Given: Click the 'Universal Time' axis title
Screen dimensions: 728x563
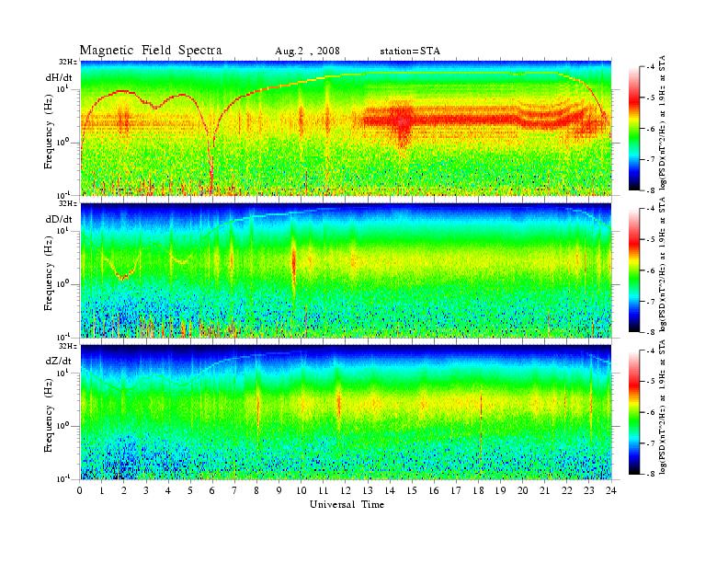Looking at the screenshot, I should pos(347,504).
